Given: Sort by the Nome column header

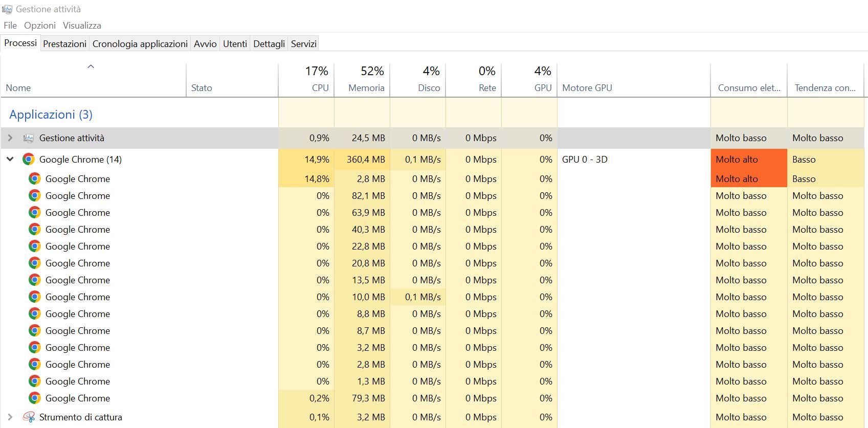Looking at the screenshot, I should (x=94, y=80).
